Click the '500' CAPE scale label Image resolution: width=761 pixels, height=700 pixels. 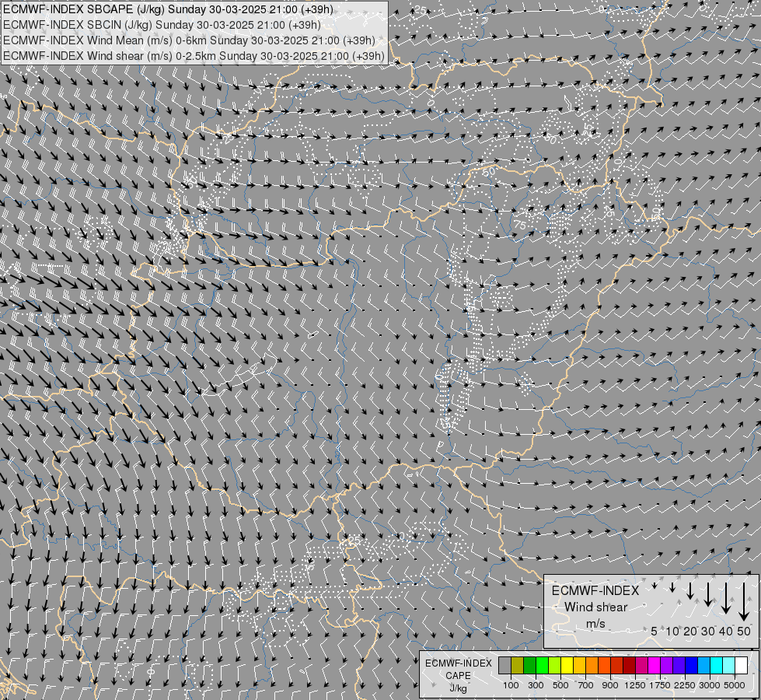pyautogui.click(x=560, y=685)
